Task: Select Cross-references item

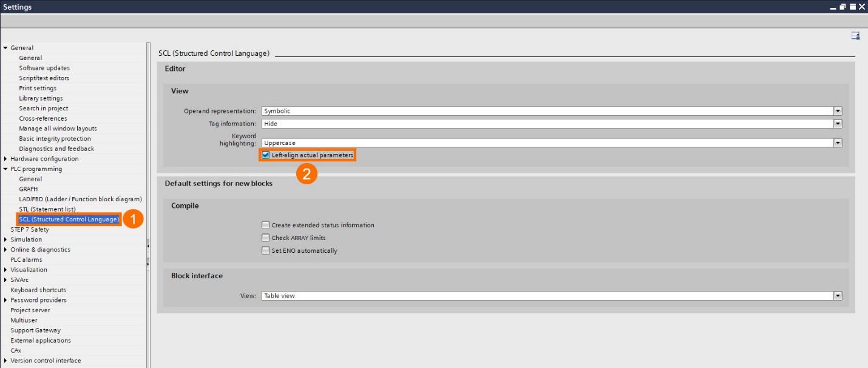Action: (43, 119)
